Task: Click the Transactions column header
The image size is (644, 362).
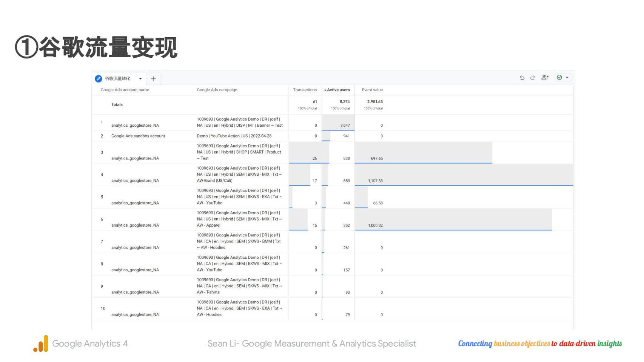Action: (x=305, y=90)
